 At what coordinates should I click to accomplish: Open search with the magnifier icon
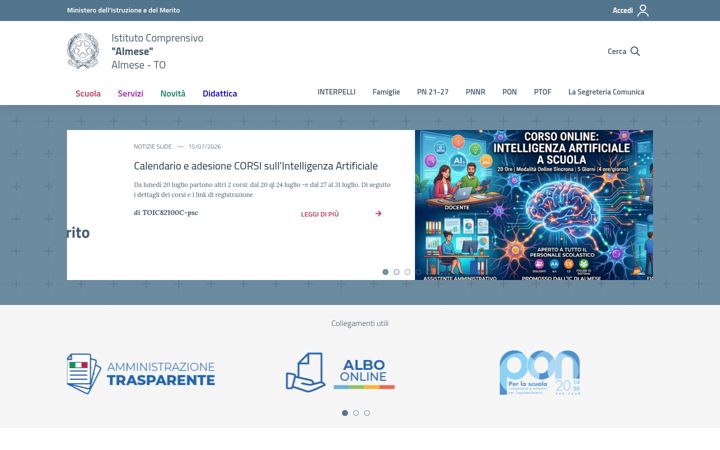point(635,51)
